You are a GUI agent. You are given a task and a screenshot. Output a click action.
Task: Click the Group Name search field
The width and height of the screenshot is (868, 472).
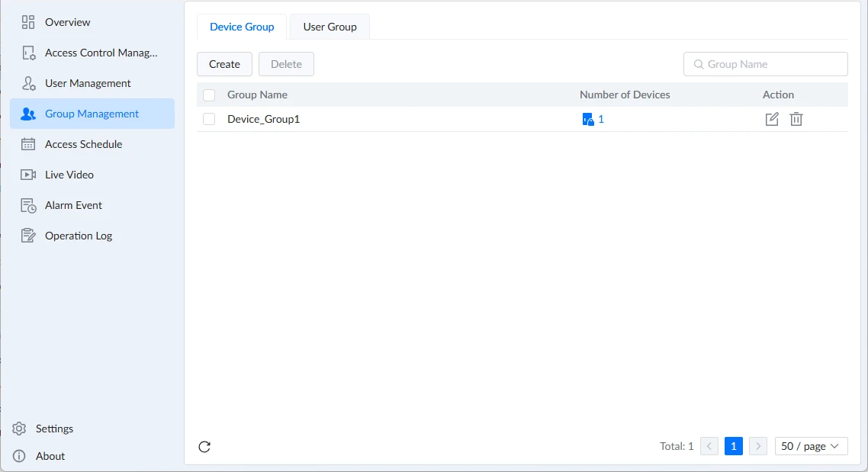coord(766,64)
